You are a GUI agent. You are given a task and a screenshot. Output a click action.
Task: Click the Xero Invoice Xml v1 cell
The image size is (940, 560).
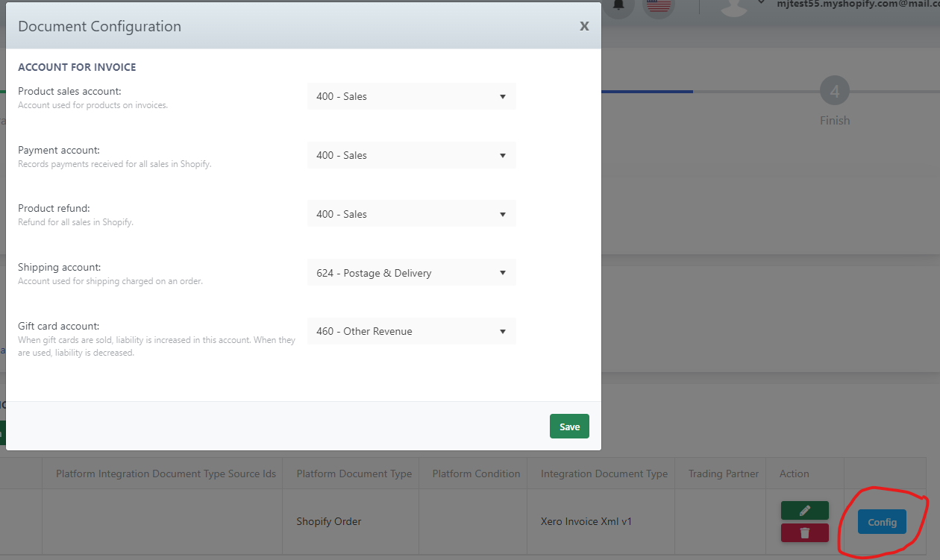(586, 521)
